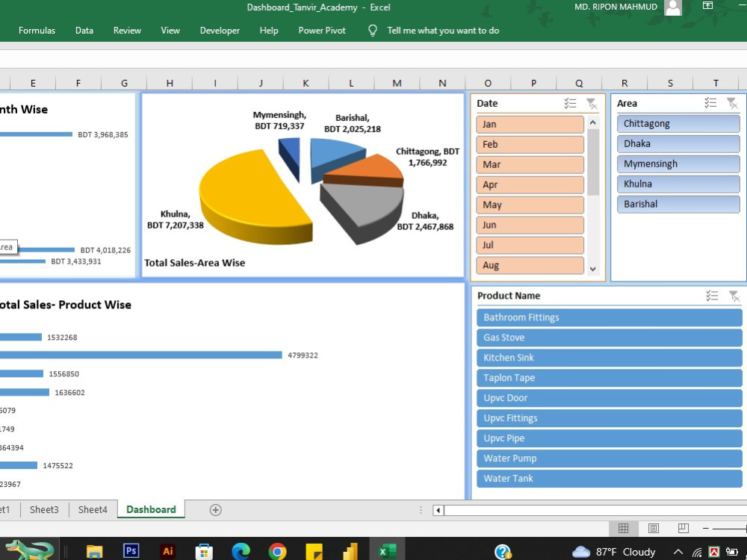Screen dimensions: 747x560
Task: Select May in the Date slicer
Action: (530, 205)
